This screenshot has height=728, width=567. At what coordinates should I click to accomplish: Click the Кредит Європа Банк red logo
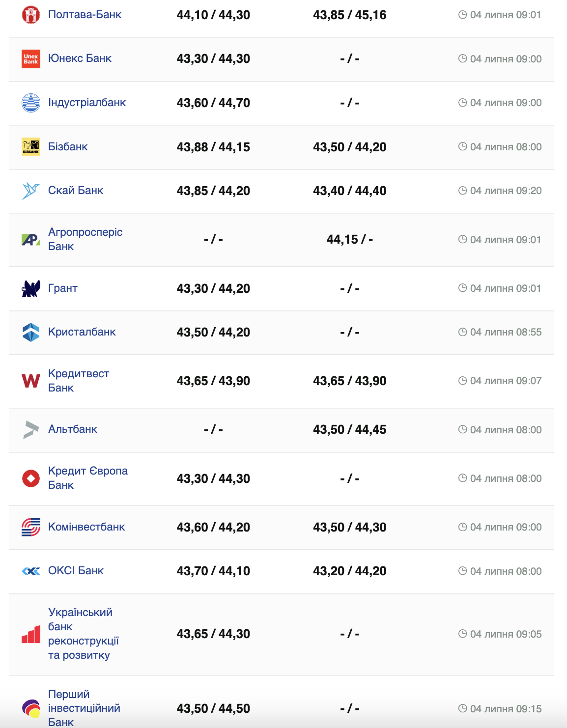[x=30, y=478]
